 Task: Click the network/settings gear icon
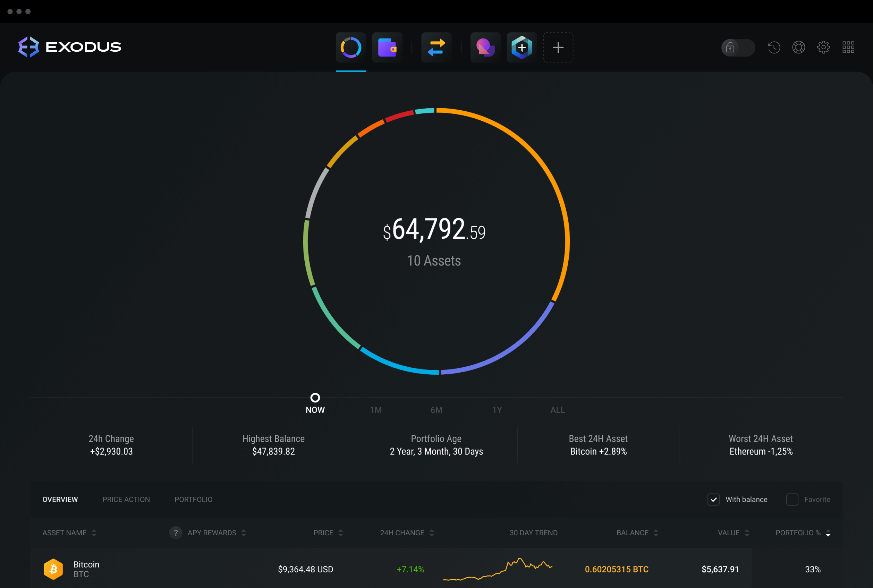pos(823,46)
